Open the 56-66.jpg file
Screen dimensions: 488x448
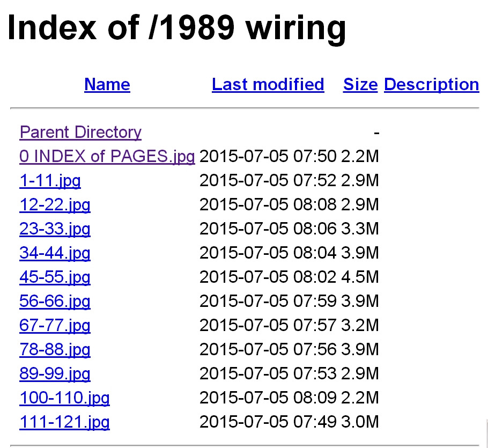[55, 301]
